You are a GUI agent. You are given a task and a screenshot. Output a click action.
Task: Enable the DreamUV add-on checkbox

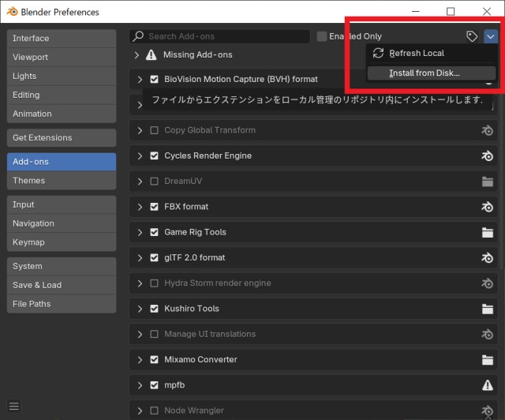[x=155, y=181]
